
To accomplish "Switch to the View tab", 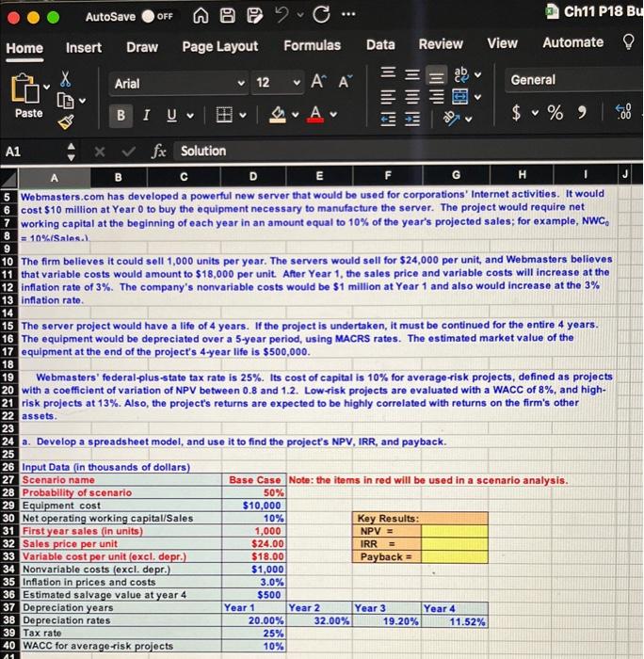I will pyautogui.click(x=502, y=43).
